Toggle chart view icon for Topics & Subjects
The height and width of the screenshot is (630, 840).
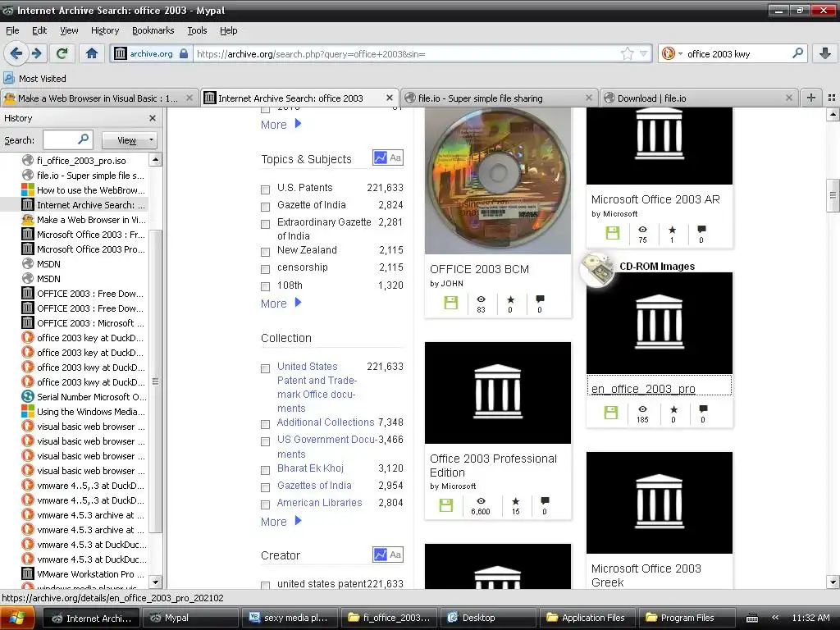pos(381,158)
